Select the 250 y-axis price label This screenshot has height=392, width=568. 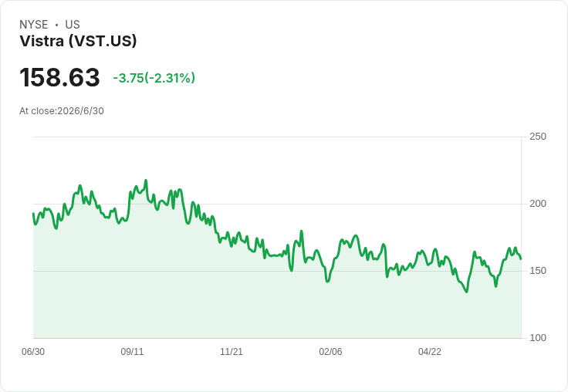pos(538,137)
